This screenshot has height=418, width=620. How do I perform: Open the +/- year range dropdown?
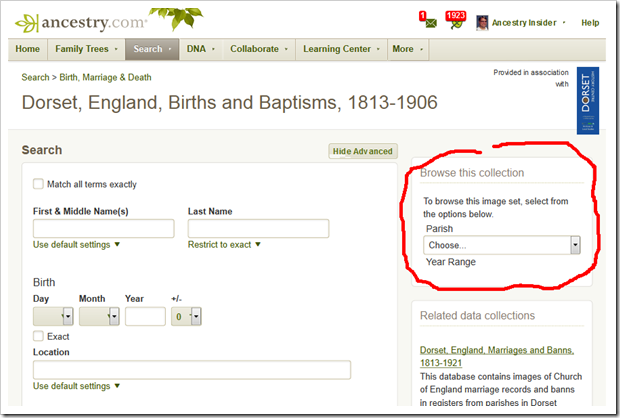click(x=188, y=316)
